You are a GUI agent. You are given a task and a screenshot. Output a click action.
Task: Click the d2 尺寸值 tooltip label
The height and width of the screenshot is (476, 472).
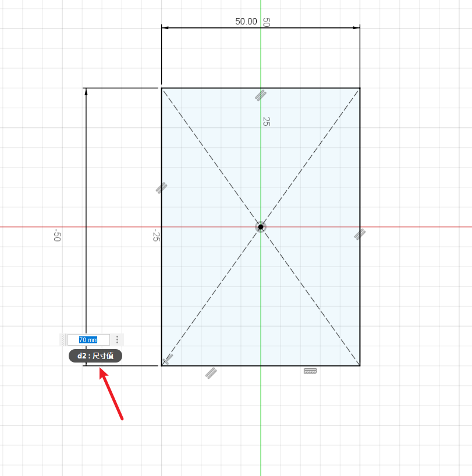95,356
